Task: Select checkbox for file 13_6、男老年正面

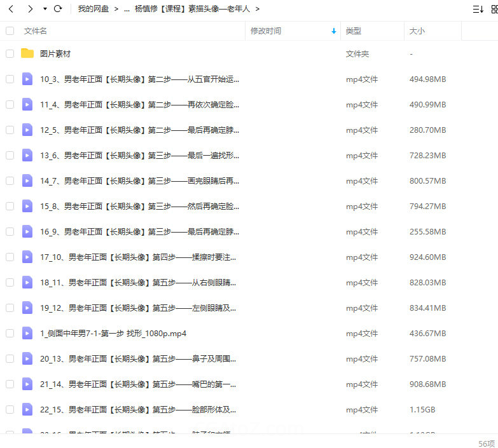Action: coord(10,155)
